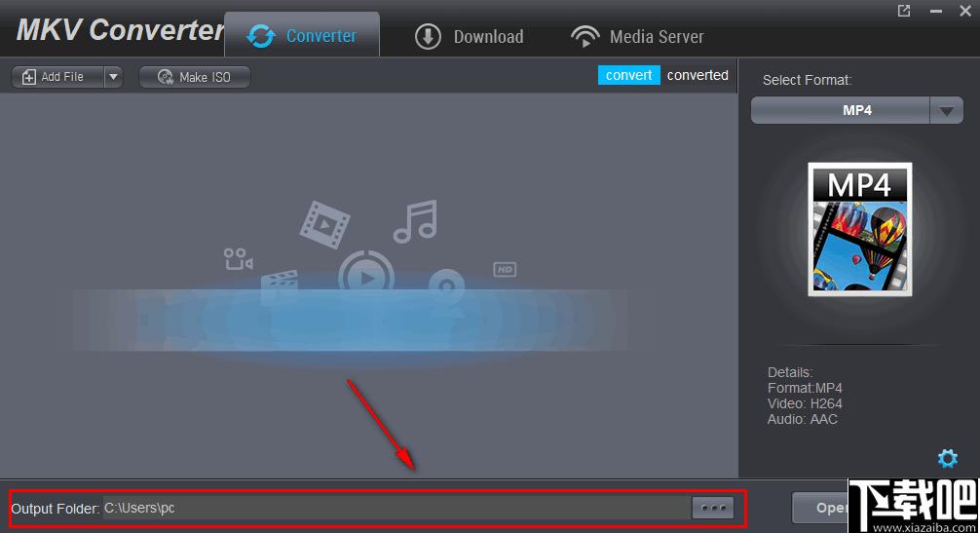The height and width of the screenshot is (533, 980).
Task: Select the convert list tab
Action: pyautogui.click(x=628, y=75)
